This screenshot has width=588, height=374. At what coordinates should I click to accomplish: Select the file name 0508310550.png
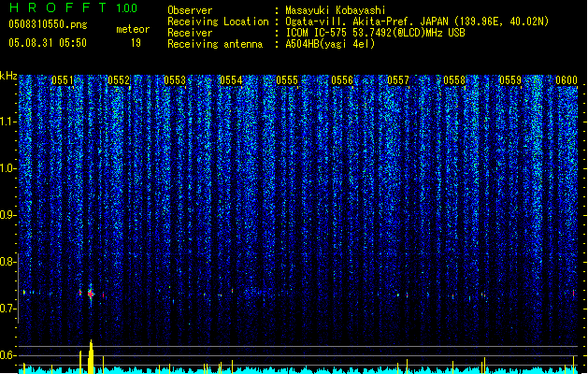[48, 24]
